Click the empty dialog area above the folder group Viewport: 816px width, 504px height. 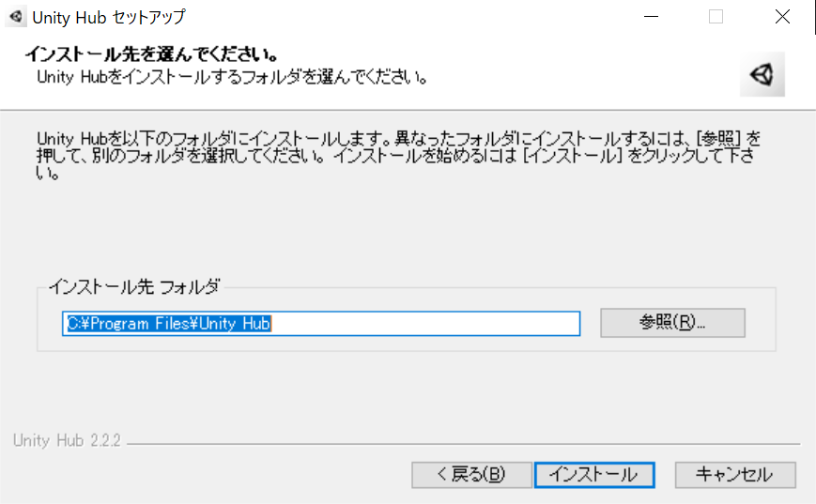406,229
